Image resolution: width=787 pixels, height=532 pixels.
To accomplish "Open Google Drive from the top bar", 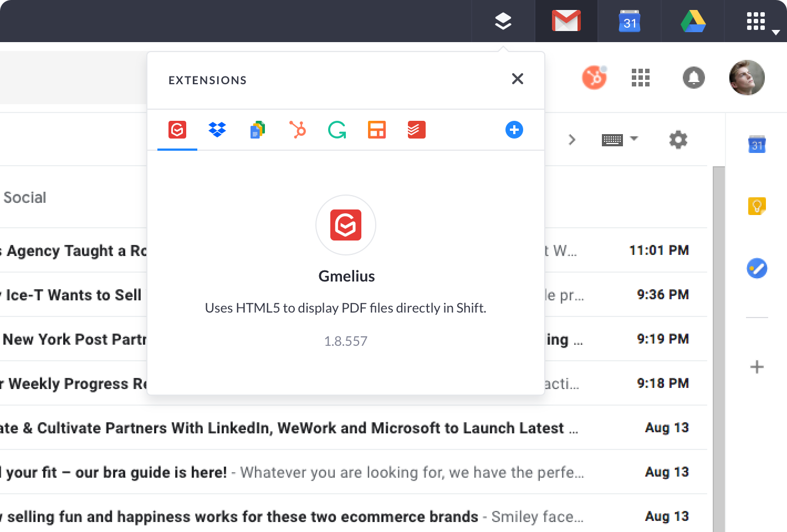I will 692,21.
